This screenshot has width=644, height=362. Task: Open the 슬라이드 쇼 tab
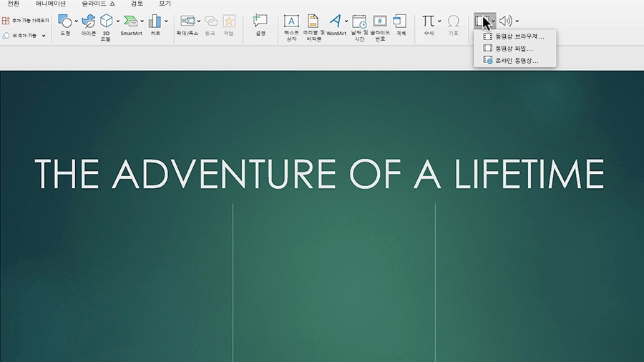pyautogui.click(x=98, y=4)
